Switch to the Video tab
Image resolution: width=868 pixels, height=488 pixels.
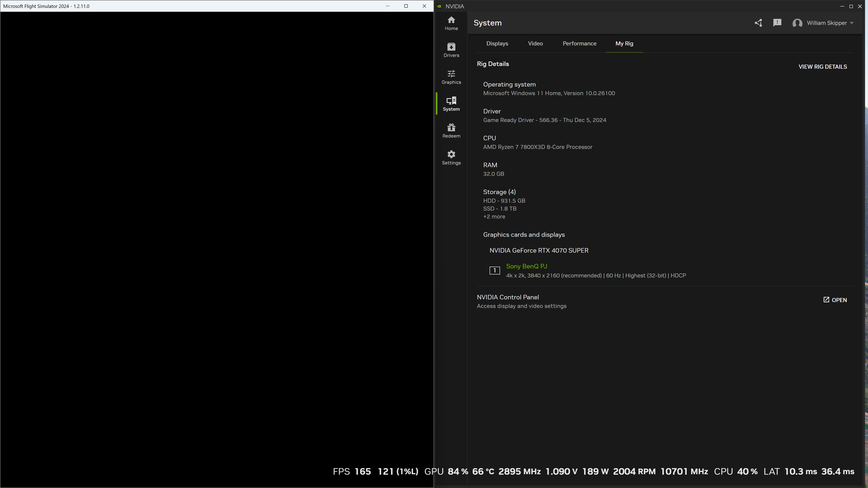click(535, 43)
